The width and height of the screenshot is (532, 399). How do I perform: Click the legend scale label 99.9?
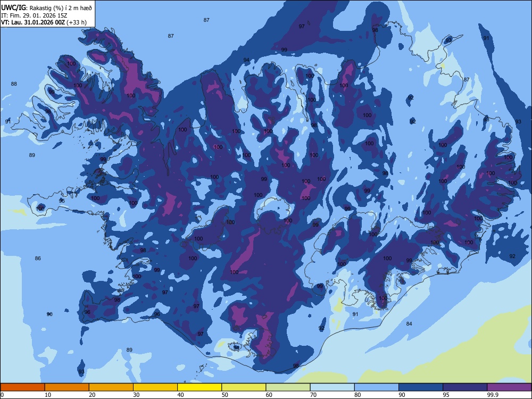[x=493, y=395]
